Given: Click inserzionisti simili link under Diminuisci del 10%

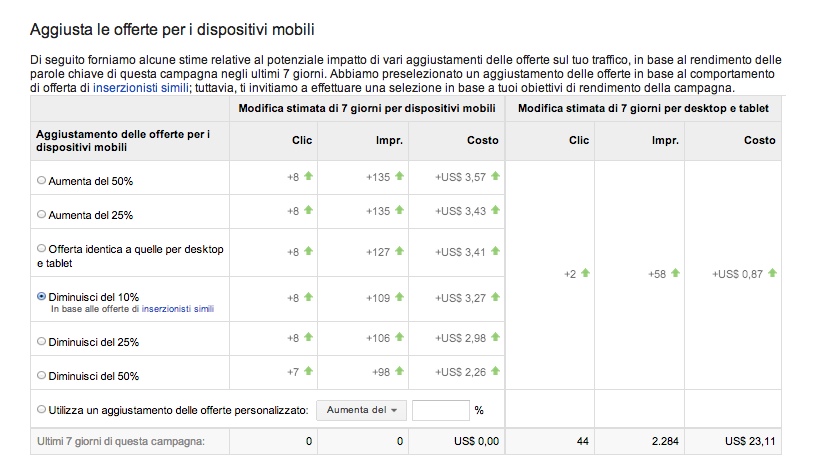Looking at the screenshot, I should tap(178, 310).
